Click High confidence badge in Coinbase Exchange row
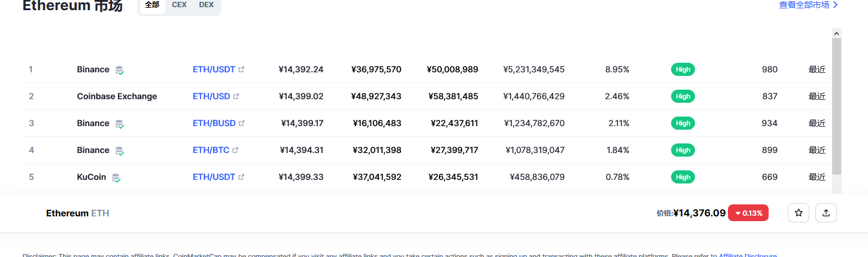Image resolution: width=868 pixels, height=257 pixels. click(x=683, y=96)
